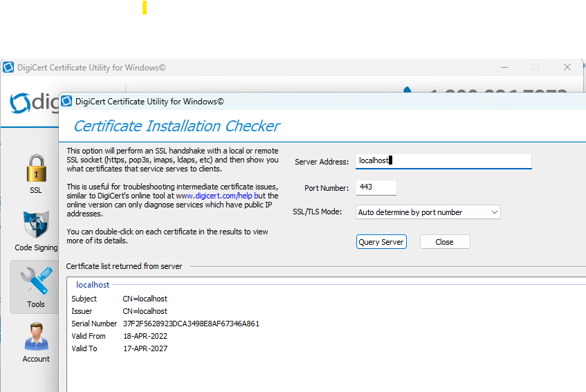Open the Code Signing shield section
The height and width of the screenshot is (392, 586).
pos(36,230)
